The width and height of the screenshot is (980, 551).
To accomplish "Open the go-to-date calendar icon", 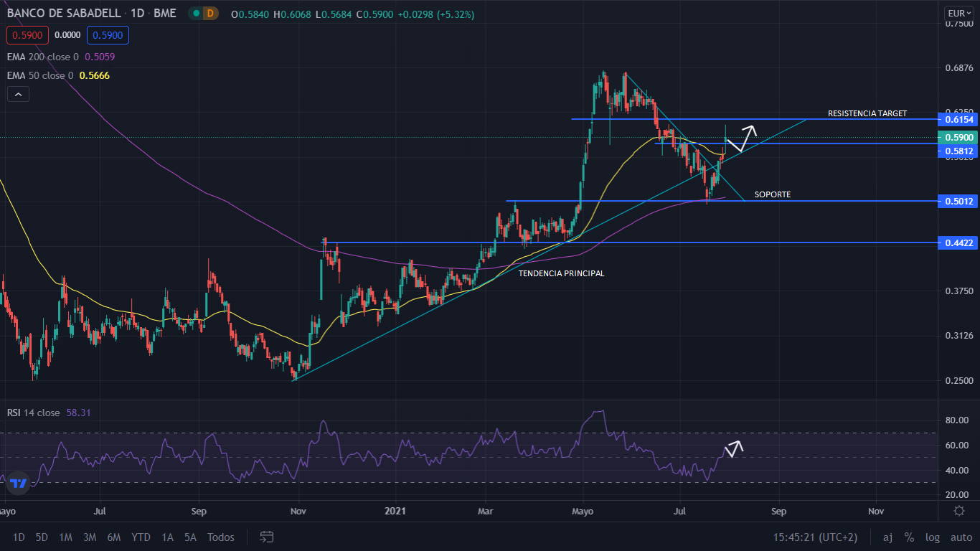I will point(267,537).
